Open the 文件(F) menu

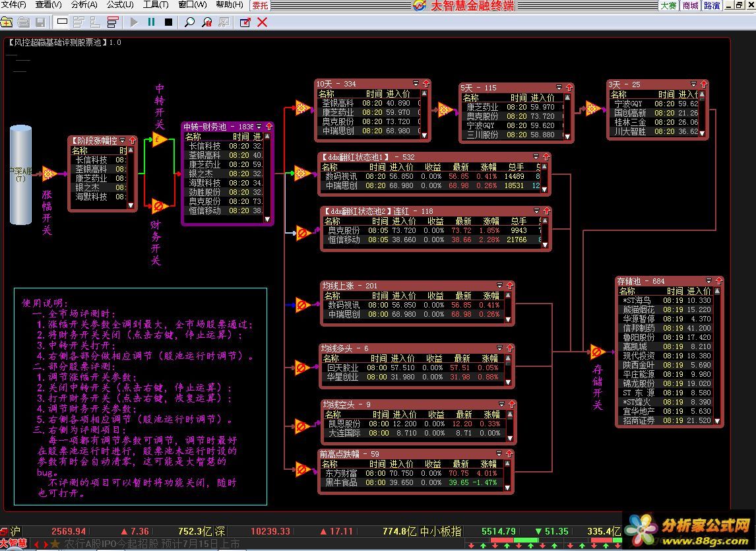click(x=13, y=5)
